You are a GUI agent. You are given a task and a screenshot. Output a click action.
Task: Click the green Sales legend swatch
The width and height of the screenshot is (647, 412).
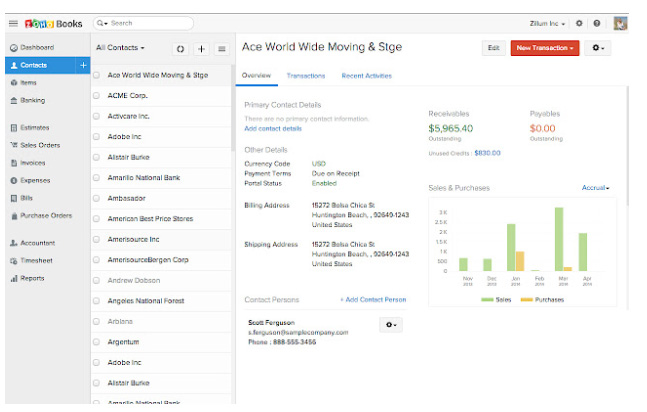coord(487,300)
